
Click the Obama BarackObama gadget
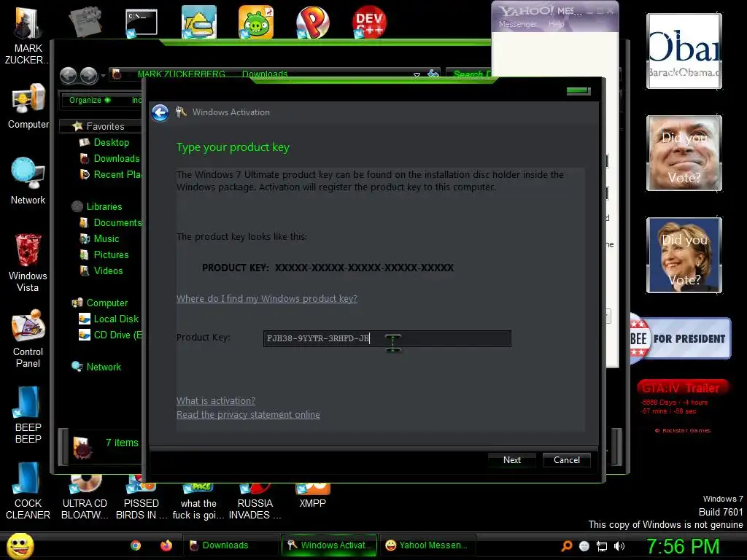(684, 51)
